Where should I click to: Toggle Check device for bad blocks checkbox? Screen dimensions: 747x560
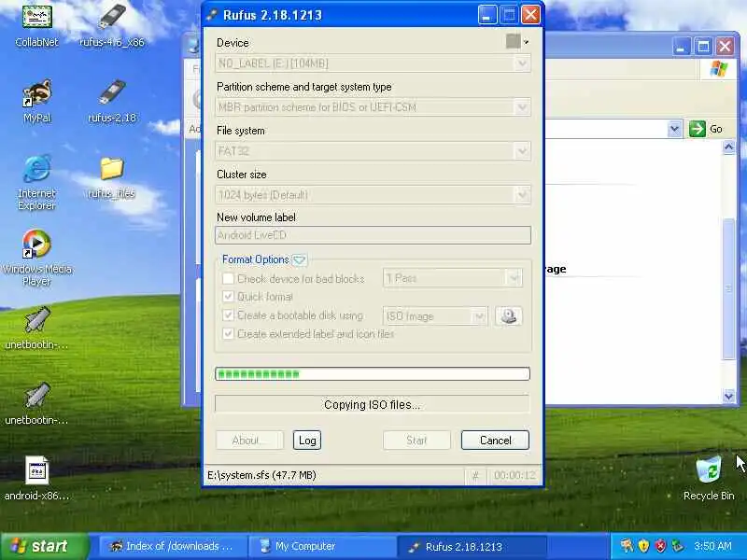coord(228,278)
